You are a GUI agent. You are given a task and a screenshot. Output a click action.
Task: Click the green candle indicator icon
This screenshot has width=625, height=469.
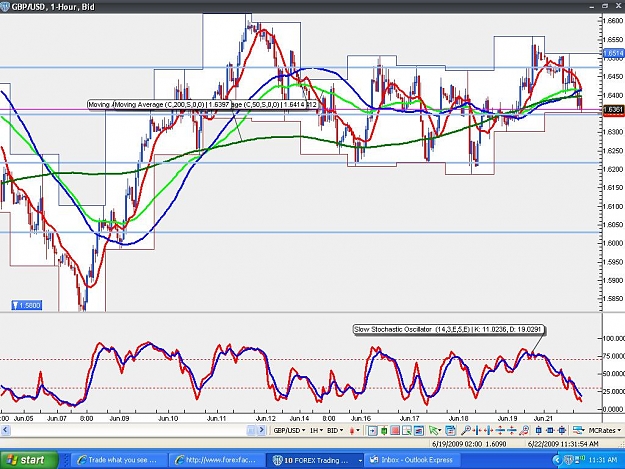(x=384, y=430)
